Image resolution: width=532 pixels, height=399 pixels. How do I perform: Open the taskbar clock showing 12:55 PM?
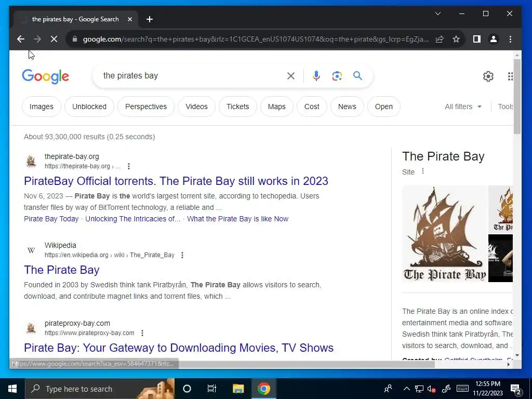tap(487, 389)
